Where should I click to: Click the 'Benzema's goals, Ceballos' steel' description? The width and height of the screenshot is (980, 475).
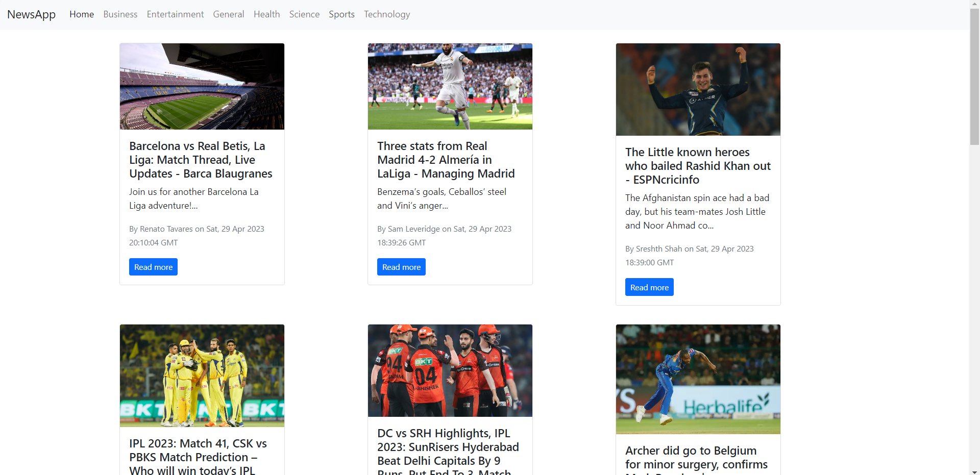[442, 198]
